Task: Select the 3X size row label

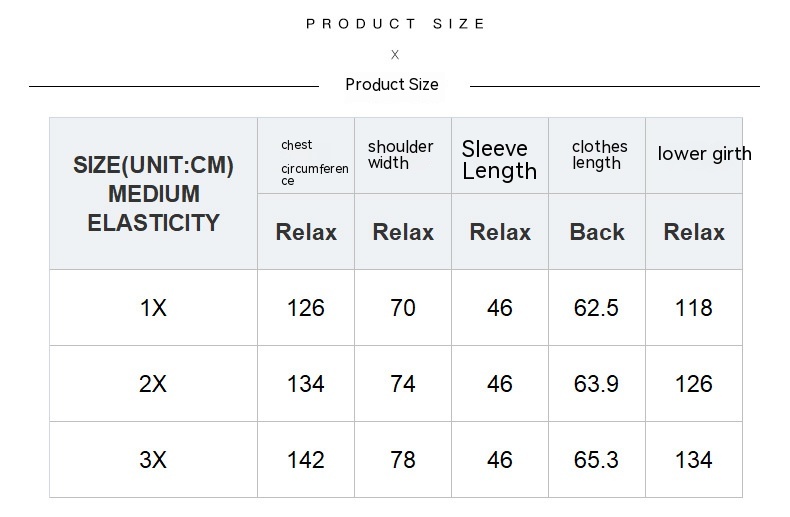Action: coord(153,460)
